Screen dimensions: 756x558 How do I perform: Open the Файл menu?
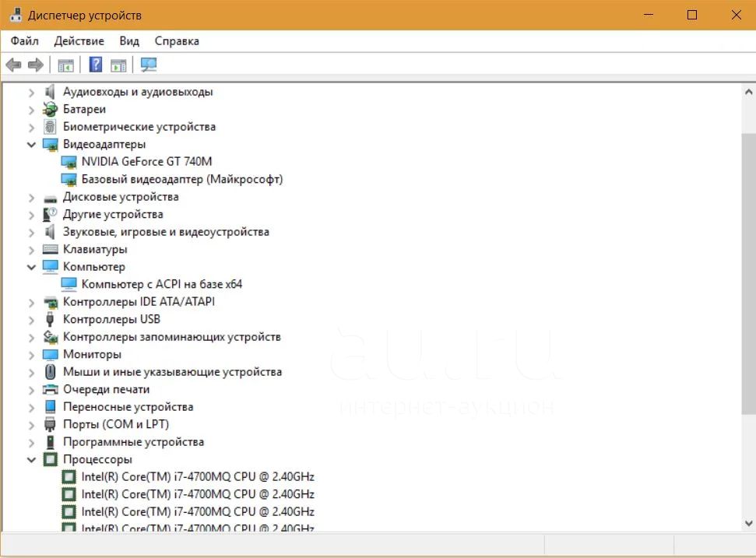click(x=25, y=41)
